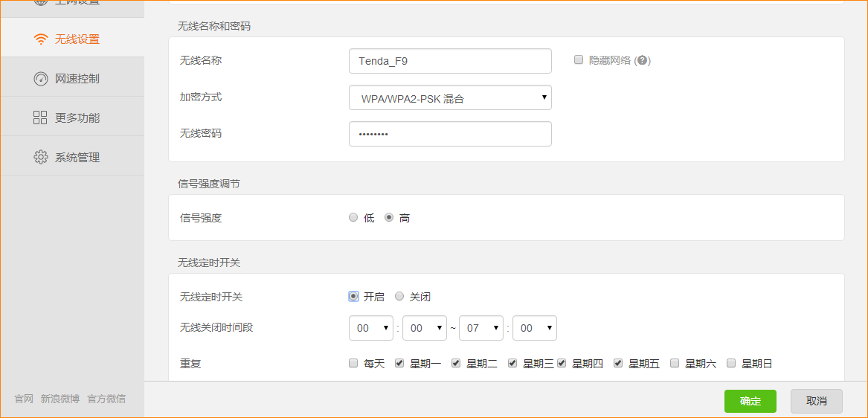Image resolution: width=868 pixels, height=418 pixels.
Task: Click the grid icon for 更多功能
Action: coord(41,118)
